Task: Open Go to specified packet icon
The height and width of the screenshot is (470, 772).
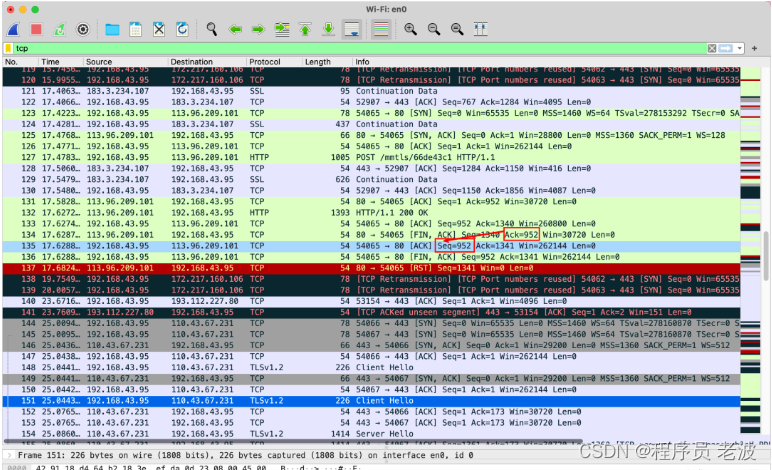Action: tap(282, 30)
